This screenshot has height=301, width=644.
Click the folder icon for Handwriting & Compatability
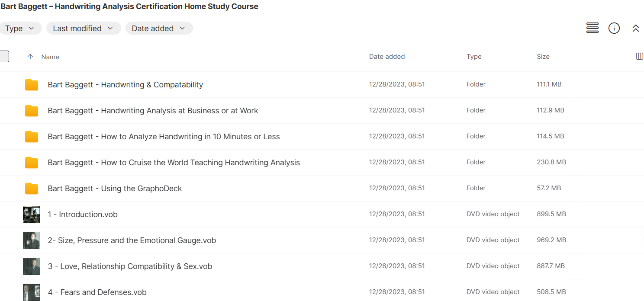31,85
